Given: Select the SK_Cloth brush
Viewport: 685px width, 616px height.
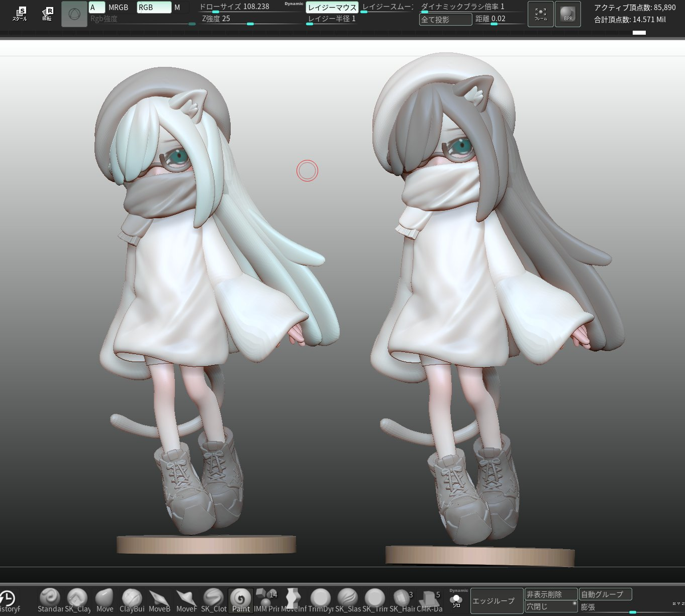Looking at the screenshot, I should [214, 600].
